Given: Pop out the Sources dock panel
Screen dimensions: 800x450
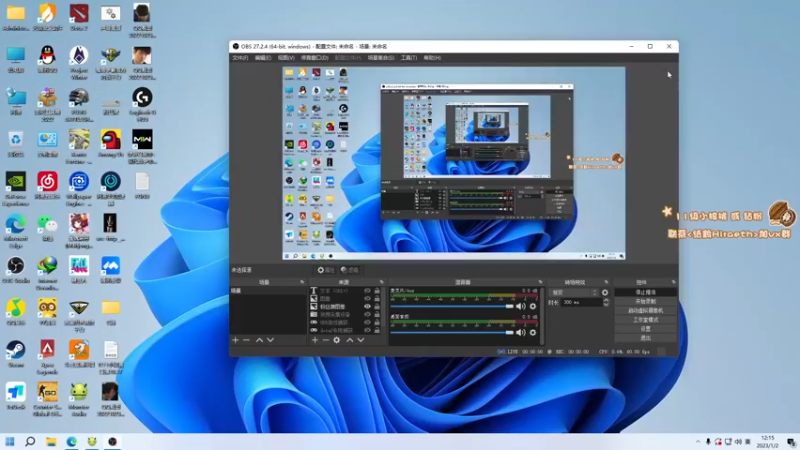Looking at the screenshot, I should click(381, 282).
